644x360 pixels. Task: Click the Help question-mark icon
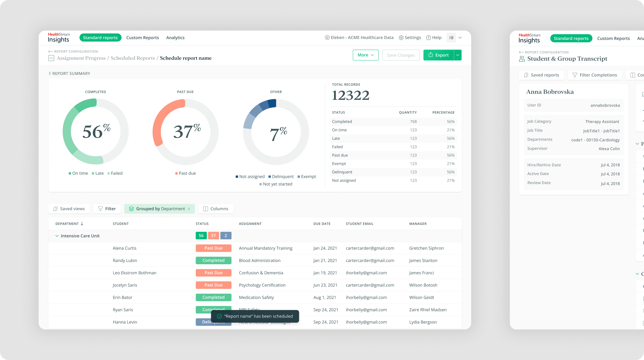[x=428, y=38]
